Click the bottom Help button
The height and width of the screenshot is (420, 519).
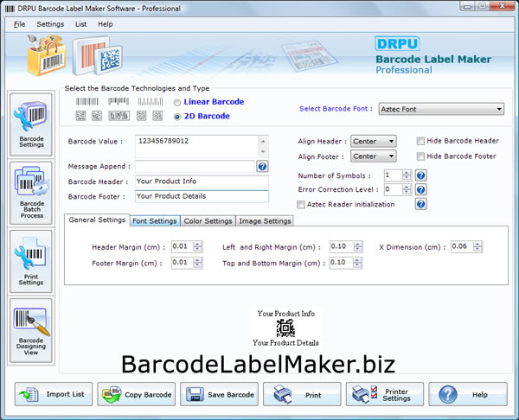tap(468, 394)
